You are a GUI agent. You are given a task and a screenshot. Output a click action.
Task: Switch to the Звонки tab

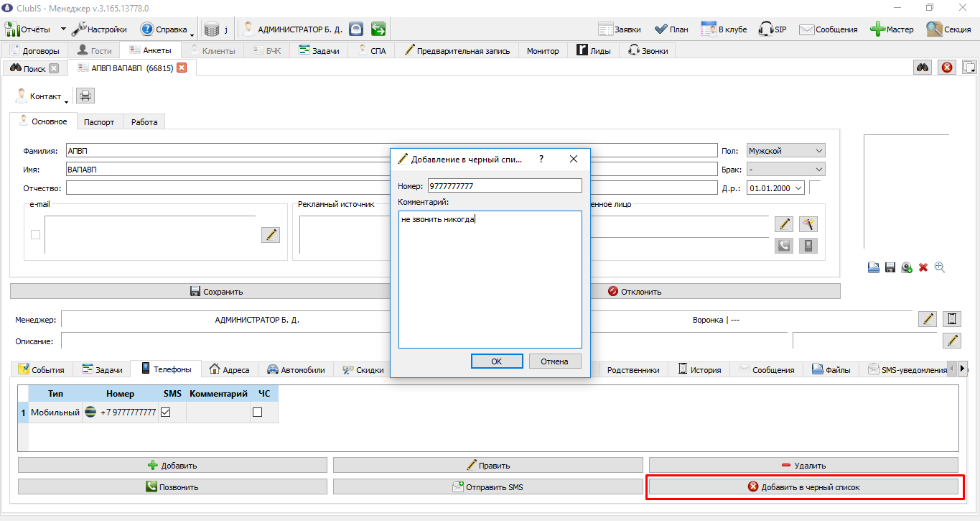coord(648,50)
